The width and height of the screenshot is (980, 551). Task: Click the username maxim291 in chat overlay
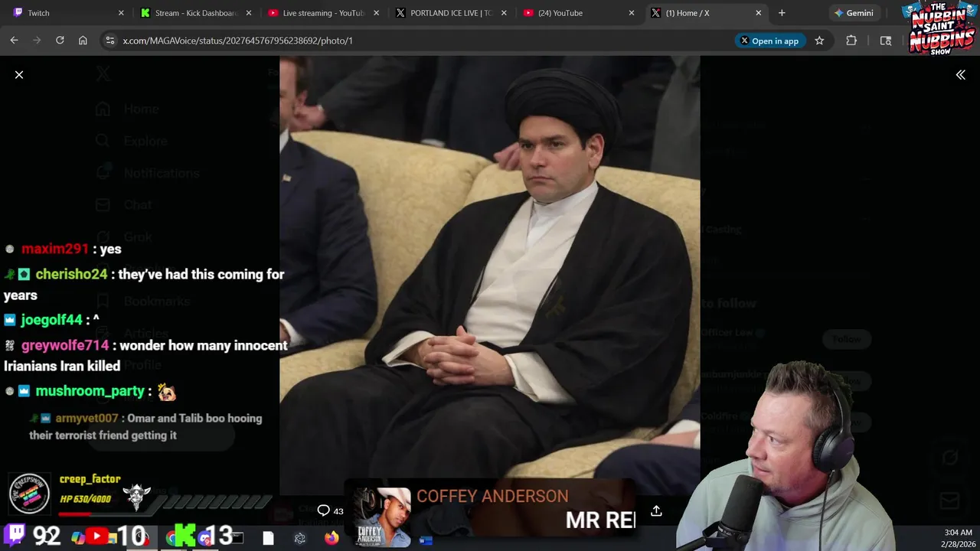55,249
